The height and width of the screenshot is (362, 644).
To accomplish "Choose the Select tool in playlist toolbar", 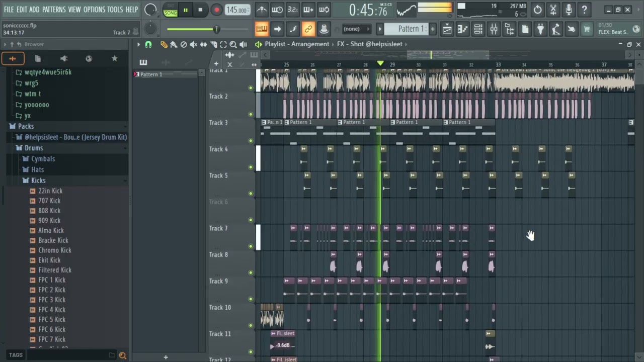I will pos(223,44).
